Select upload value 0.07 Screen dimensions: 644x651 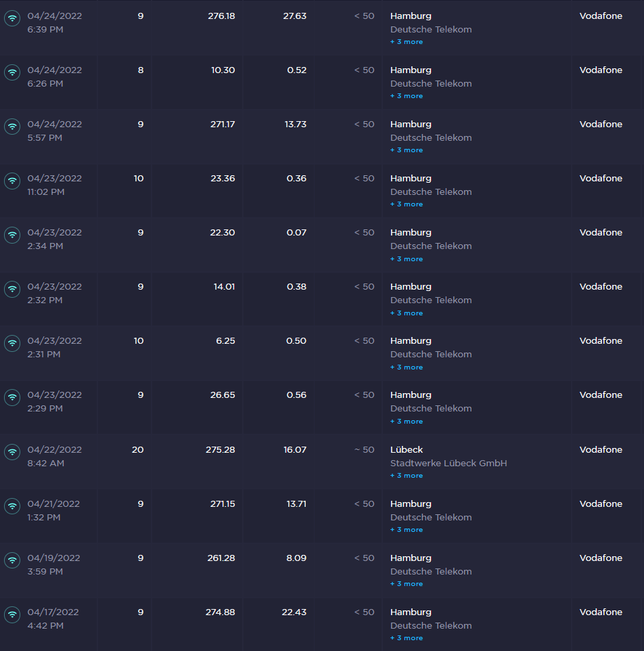[x=297, y=233]
